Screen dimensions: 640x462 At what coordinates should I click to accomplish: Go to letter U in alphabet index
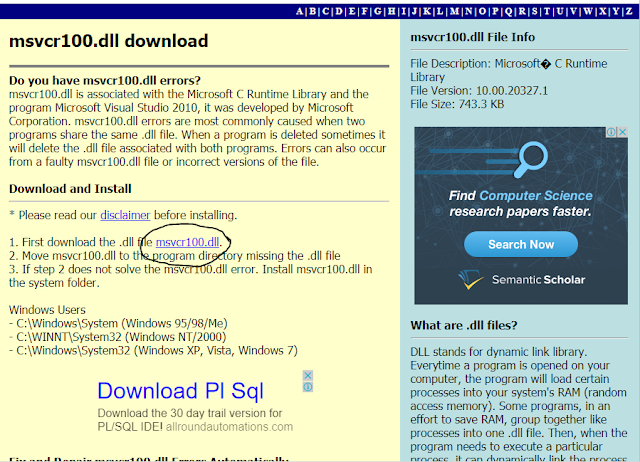click(560, 11)
